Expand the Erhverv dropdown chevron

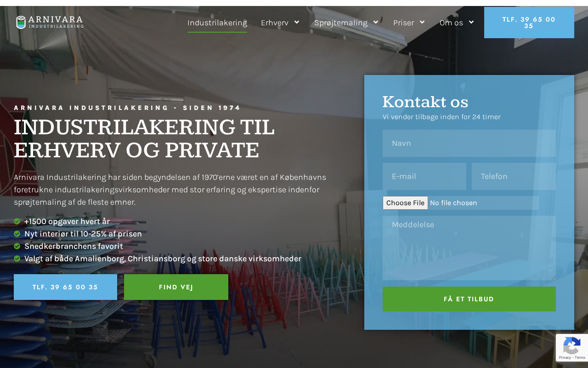coord(297,22)
